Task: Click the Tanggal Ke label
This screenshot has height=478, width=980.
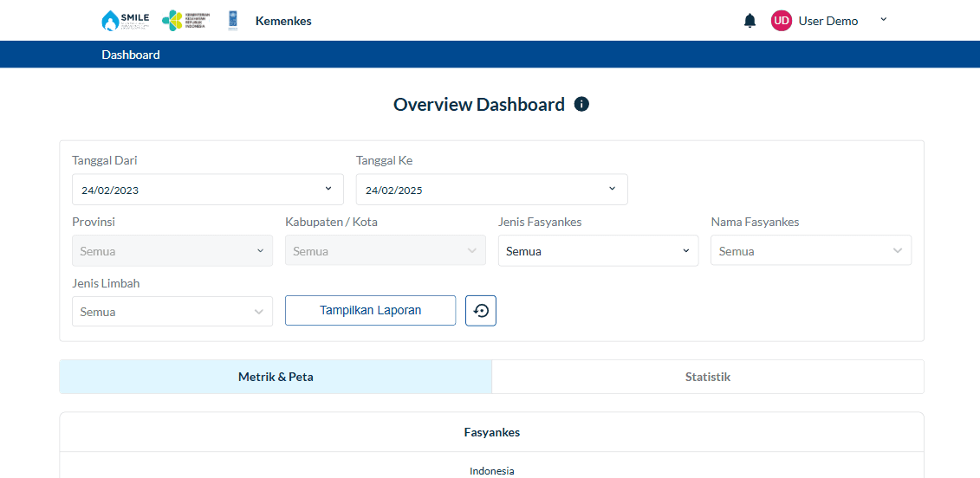Action: pyautogui.click(x=385, y=160)
